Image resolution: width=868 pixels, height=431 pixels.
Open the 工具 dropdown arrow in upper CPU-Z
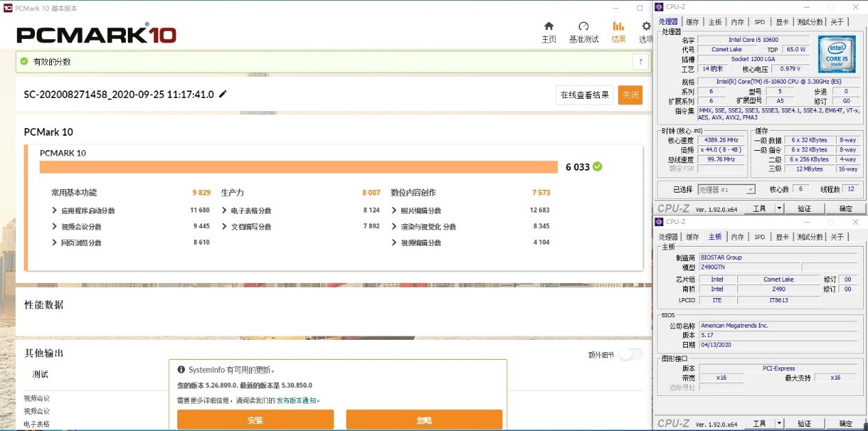tap(779, 208)
